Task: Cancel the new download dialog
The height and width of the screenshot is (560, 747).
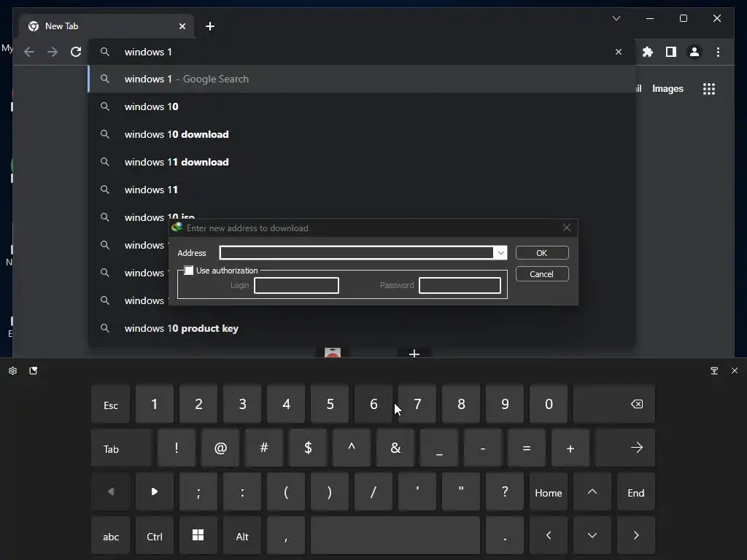Action: (542, 274)
